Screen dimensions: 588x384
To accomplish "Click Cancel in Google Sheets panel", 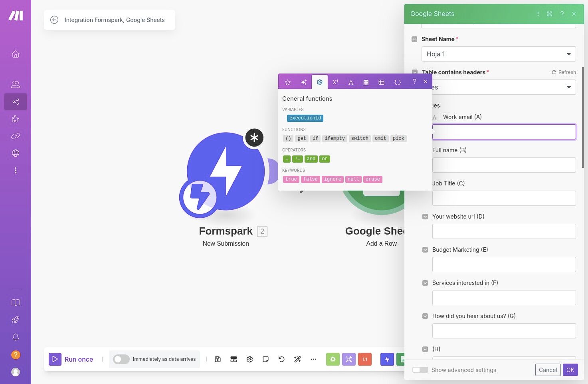I will (548, 370).
